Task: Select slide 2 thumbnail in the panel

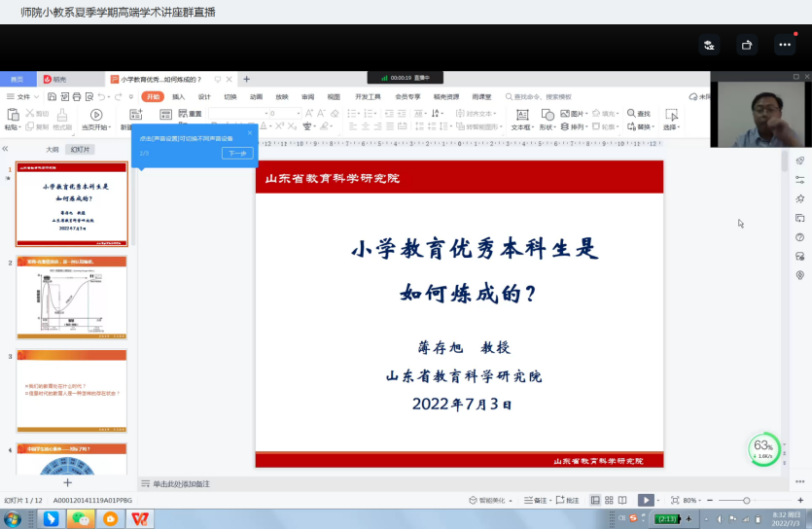Action: pos(71,298)
